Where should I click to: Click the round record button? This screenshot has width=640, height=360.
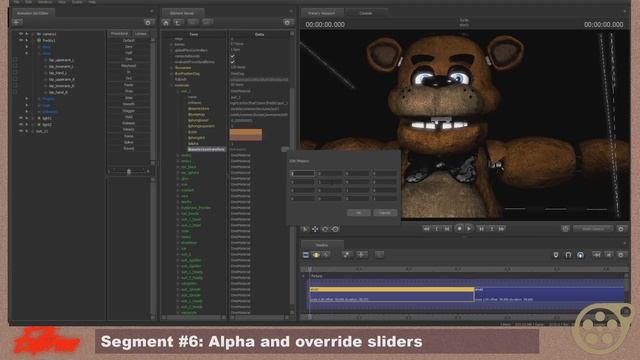click(x=459, y=229)
